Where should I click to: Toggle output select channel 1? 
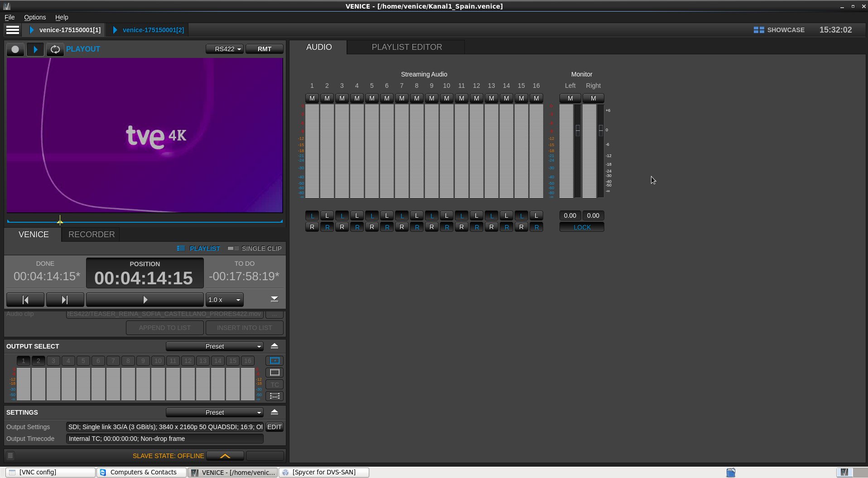pyautogui.click(x=24, y=361)
